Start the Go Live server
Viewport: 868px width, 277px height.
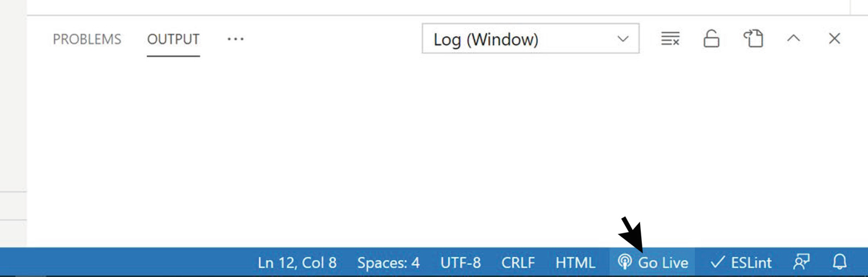tap(652, 262)
